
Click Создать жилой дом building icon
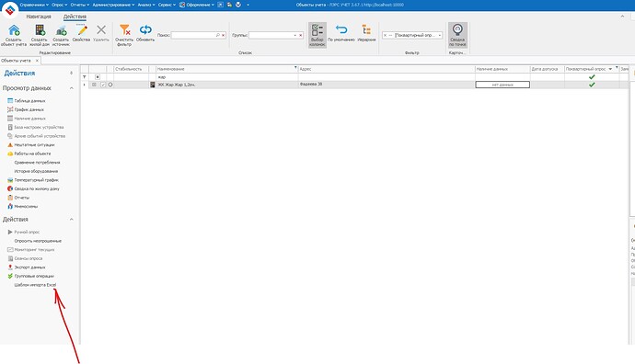[40, 30]
